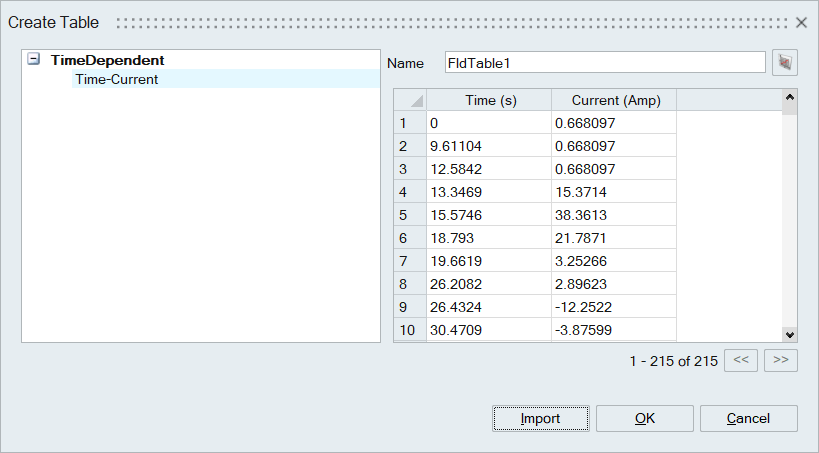This screenshot has height=453, width=819.
Task: Click scrollbar down arrow of table
Action: 790,335
